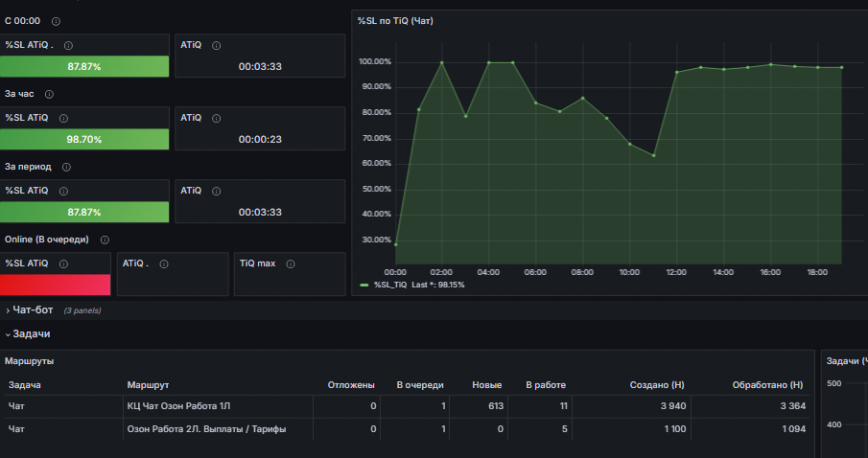Expand the 'Чат-бот' collapsed row
868x458 pixels.
[33, 310]
